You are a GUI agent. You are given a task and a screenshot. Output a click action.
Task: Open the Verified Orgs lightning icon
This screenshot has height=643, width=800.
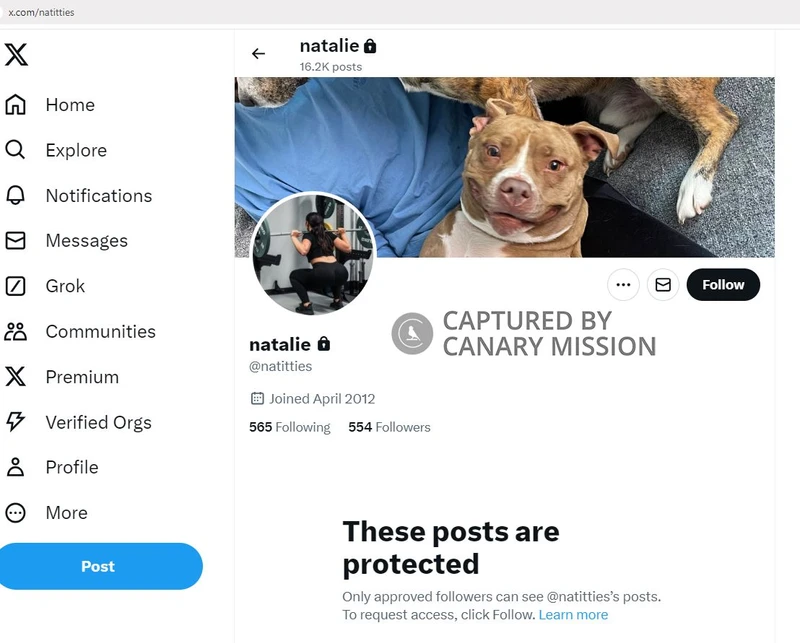click(16, 422)
